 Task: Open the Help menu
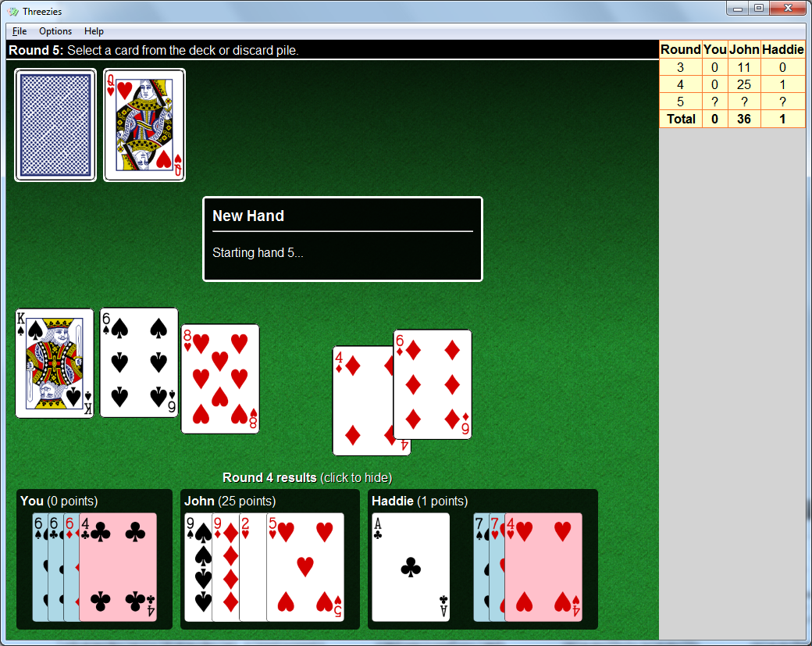pos(94,31)
